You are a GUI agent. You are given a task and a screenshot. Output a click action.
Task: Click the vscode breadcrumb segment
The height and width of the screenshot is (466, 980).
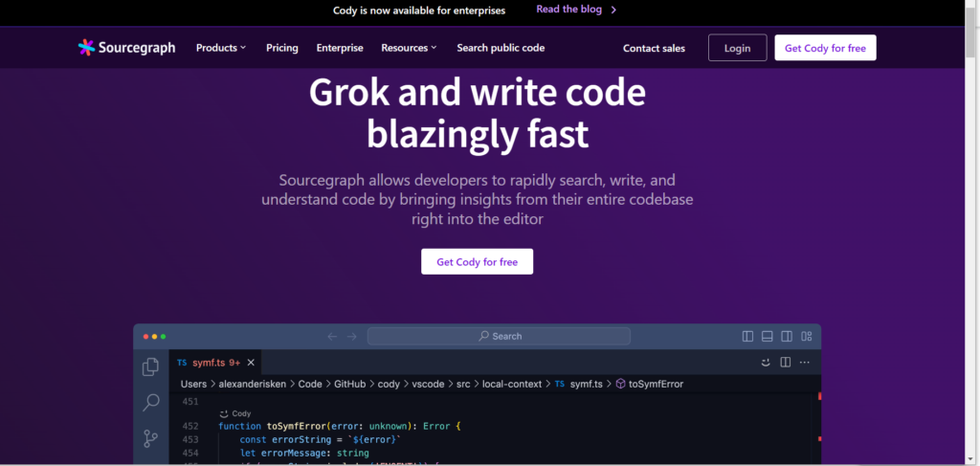point(428,384)
